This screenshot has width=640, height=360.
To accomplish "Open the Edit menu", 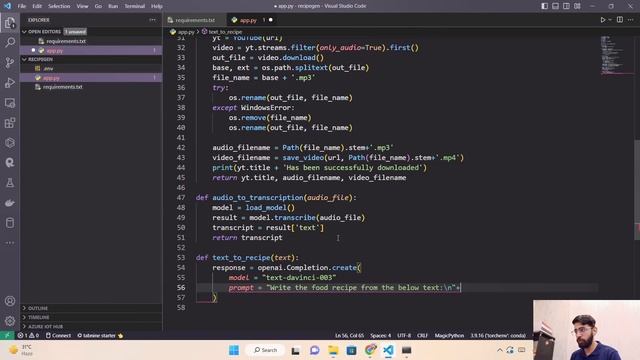I will (37, 6).
